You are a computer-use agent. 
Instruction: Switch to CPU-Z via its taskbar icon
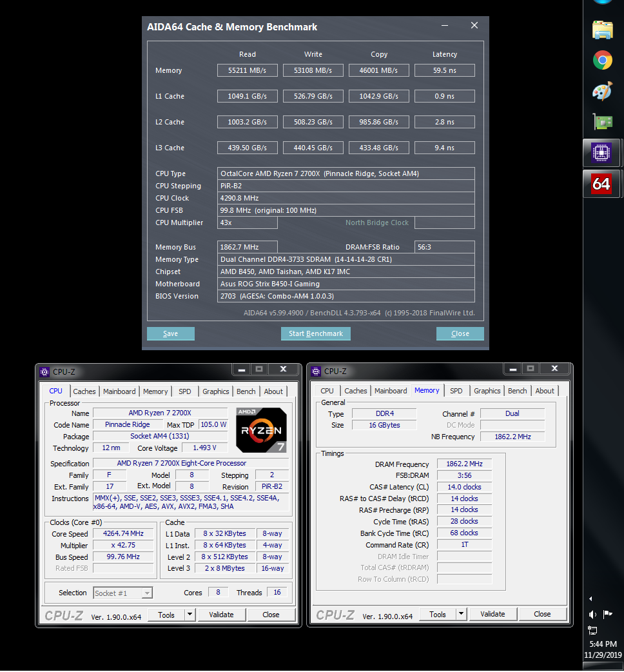click(x=601, y=153)
